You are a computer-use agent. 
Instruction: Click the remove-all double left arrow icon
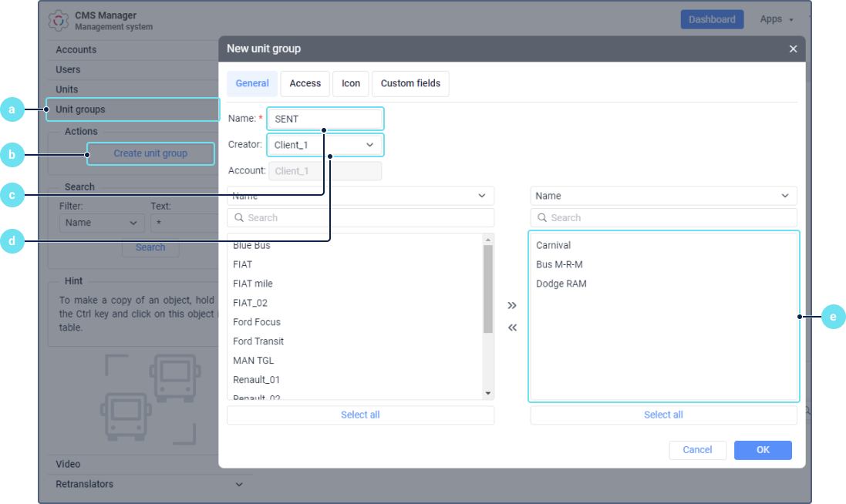tap(512, 328)
